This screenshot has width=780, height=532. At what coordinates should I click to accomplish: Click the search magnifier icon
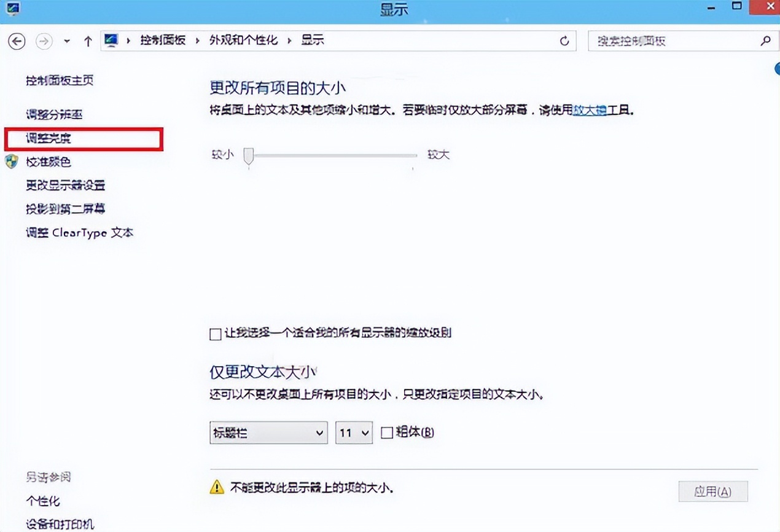click(765, 41)
